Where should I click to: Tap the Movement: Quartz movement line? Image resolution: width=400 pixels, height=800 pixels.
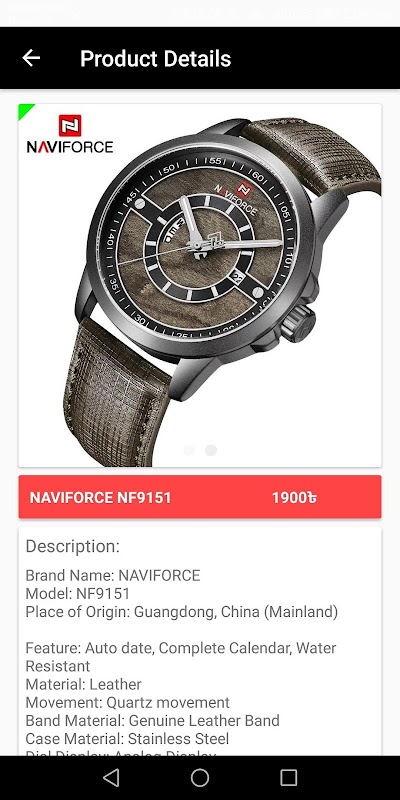[128, 703]
